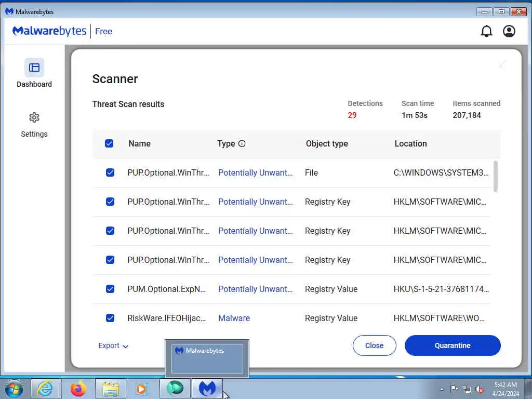Launch Internet Explorer from taskbar
532x399 pixels.
(45, 389)
